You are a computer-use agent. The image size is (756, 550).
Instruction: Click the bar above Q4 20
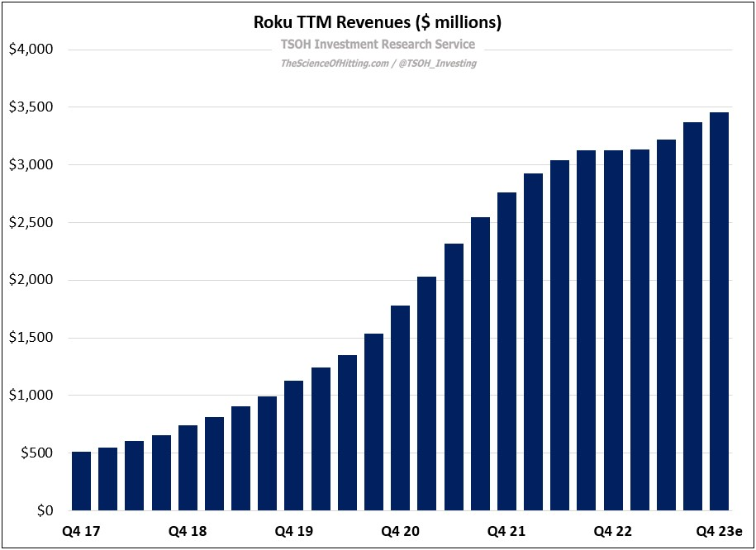pyautogui.click(x=400, y=408)
